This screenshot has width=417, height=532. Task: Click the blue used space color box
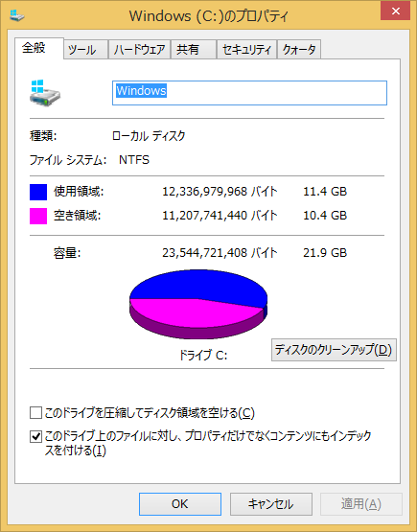[38, 192]
